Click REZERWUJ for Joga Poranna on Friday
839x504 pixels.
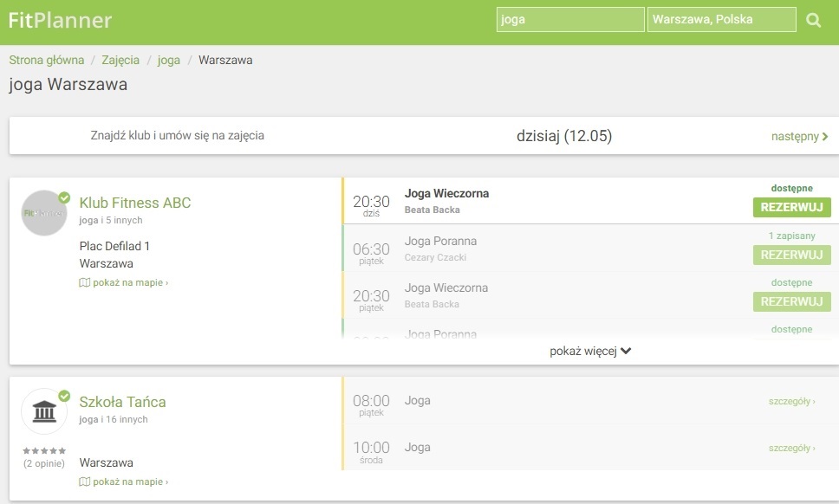pyautogui.click(x=790, y=255)
